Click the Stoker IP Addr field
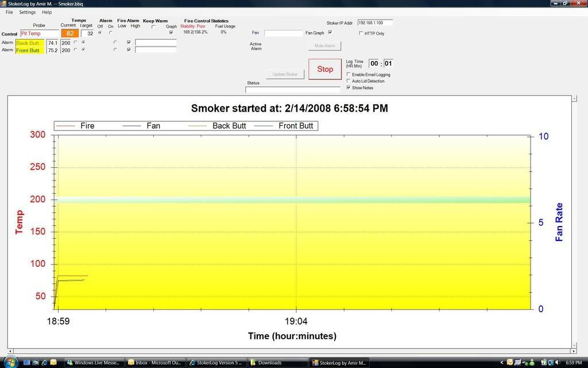588x368 pixels. 374,23
